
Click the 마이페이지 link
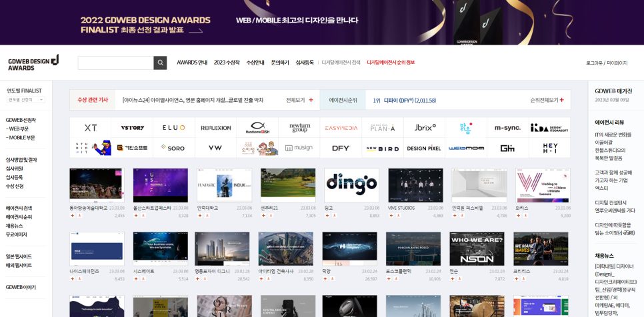[617, 63]
